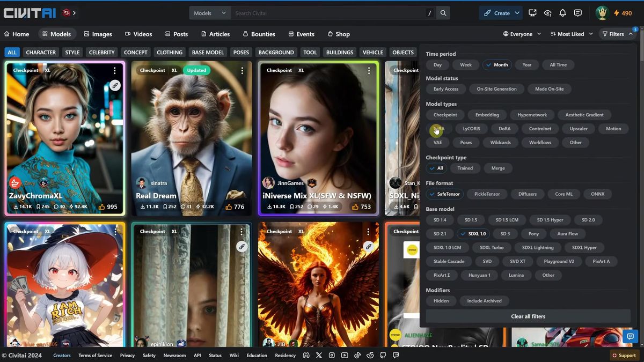
Task: Click the 995 likes thumbs-up on ZavyChromaXL
Action: (108, 206)
